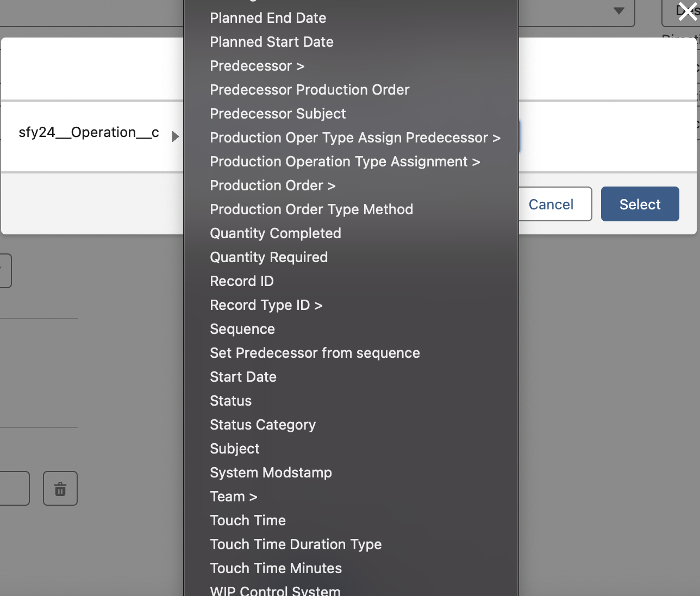700x596 pixels.
Task: Expand the Team lookup entry
Action: 233,496
